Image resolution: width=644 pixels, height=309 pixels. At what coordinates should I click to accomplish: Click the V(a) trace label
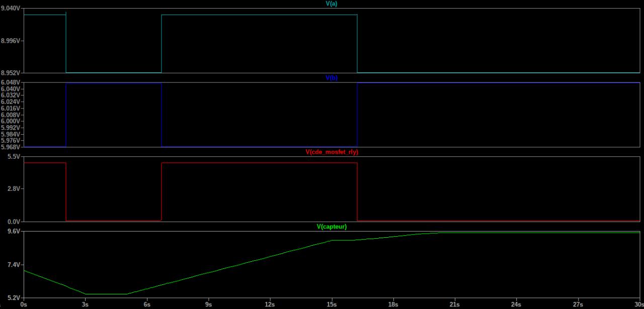click(332, 4)
